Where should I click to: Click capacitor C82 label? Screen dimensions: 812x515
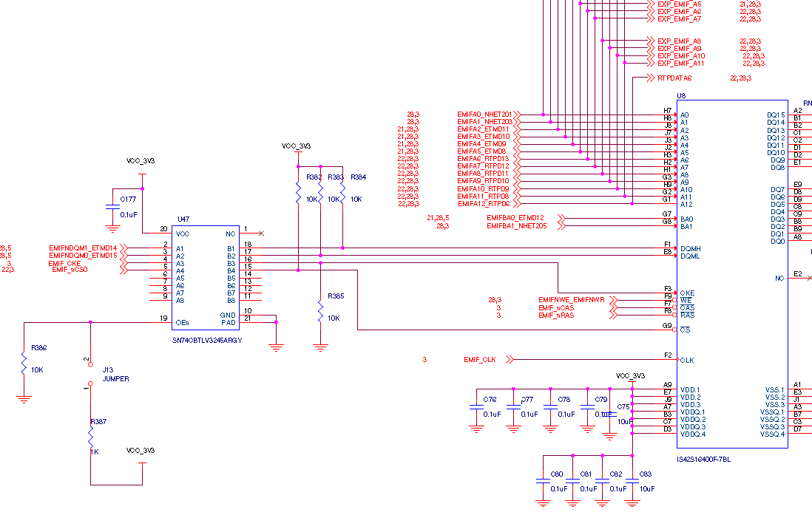pos(616,474)
